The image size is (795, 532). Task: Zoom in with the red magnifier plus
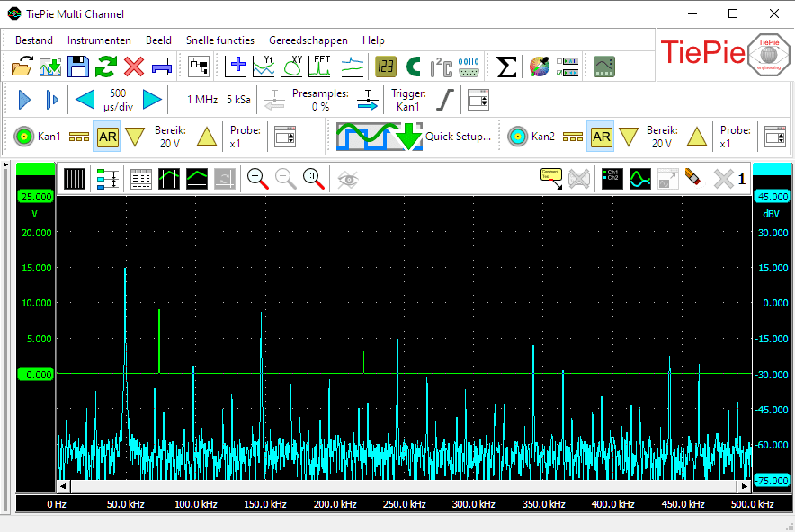point(258,179)
